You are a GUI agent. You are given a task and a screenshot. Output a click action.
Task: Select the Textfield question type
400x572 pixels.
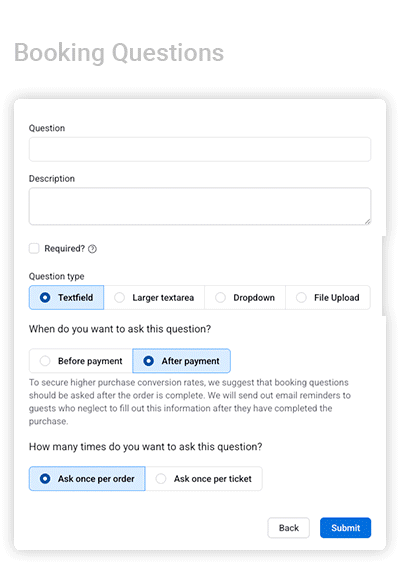[x=66, y=297]
